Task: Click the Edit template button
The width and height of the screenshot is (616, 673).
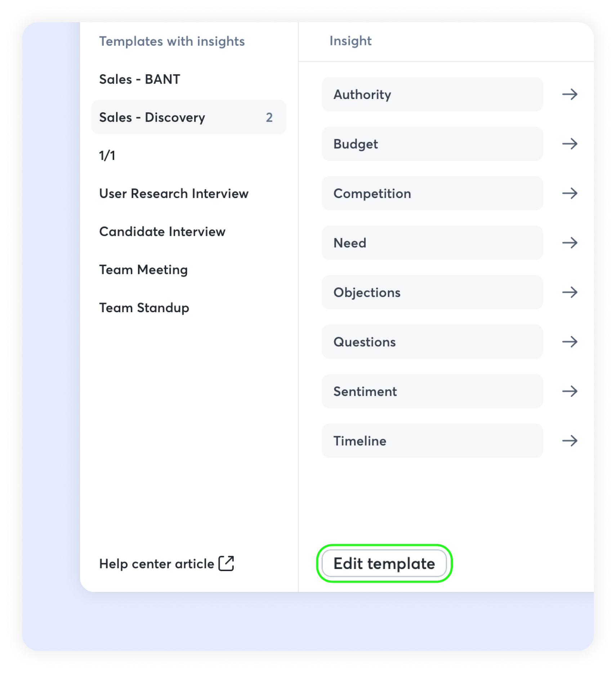Action: [384, 564]
